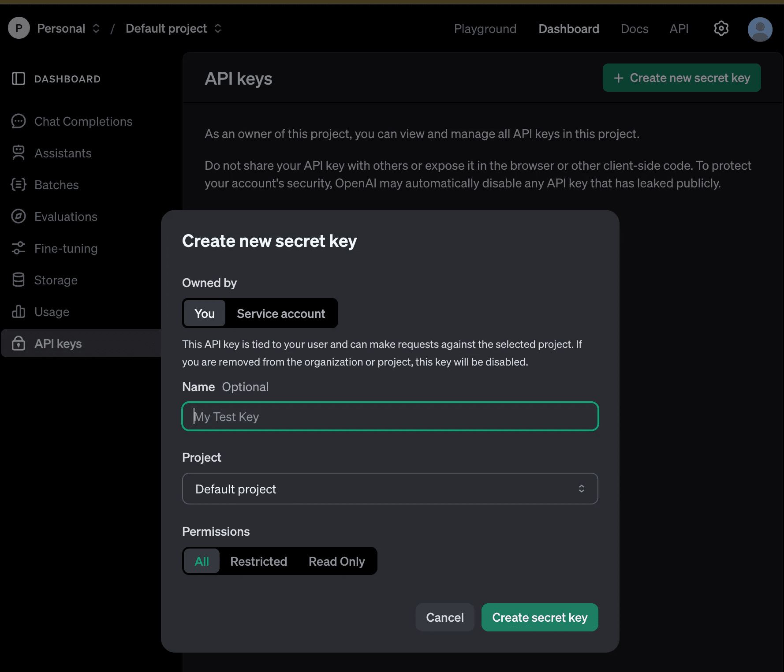Click the Assistants robot icon in sidebar

point(19,153)
